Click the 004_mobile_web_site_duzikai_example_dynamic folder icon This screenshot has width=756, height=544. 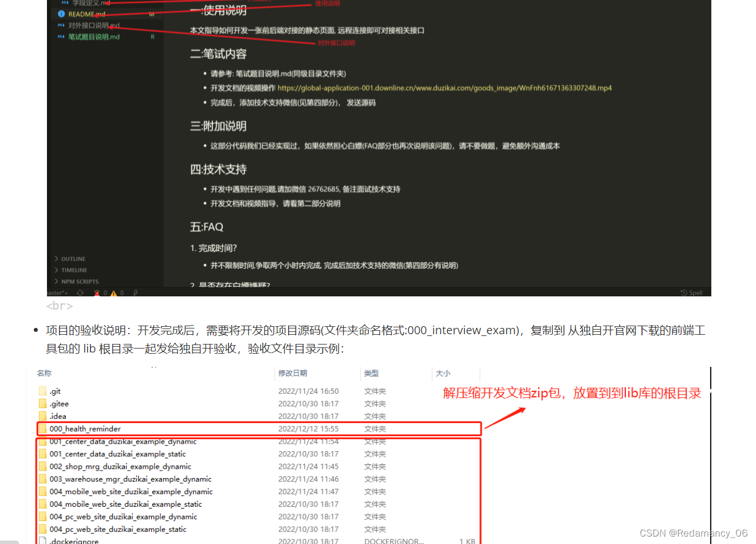point(42,492)
